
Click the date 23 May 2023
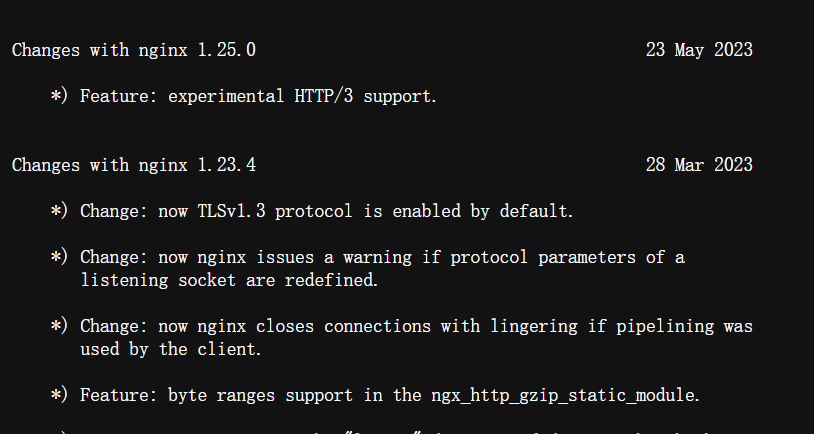point(699,50)
